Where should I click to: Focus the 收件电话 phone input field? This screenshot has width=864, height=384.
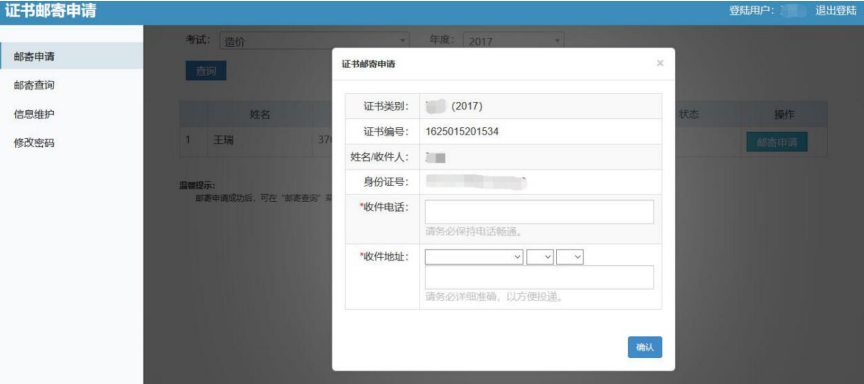coord(539,212)
